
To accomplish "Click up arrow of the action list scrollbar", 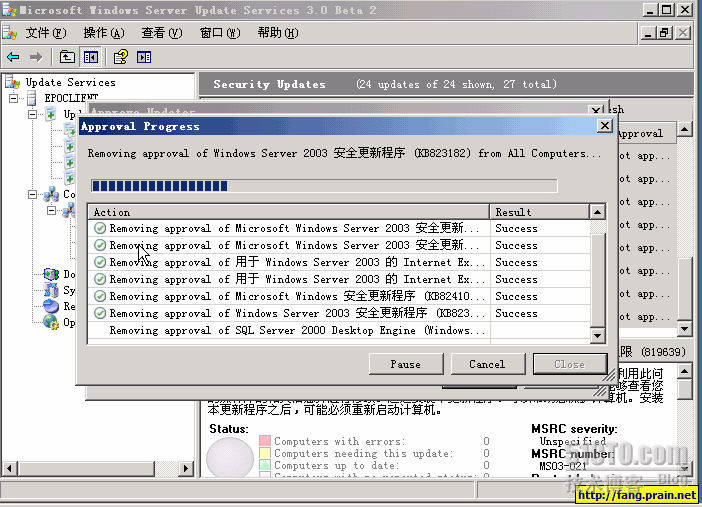I will (598, 212).
